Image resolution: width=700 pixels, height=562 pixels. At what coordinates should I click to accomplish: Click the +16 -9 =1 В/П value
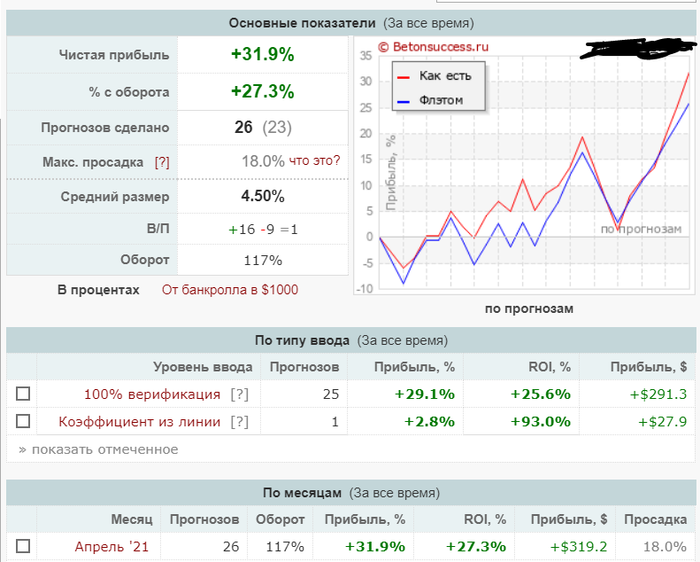(263, 229)
